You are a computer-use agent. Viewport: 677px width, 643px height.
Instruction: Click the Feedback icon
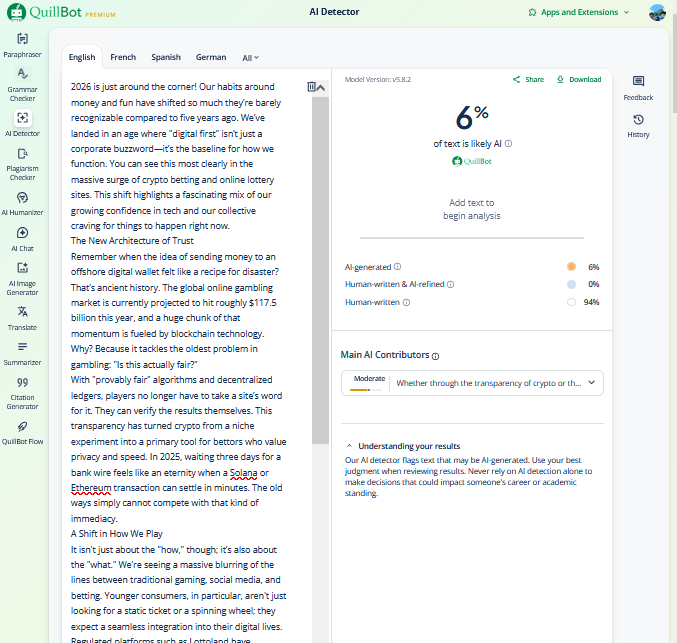click(x=638, y=87)
